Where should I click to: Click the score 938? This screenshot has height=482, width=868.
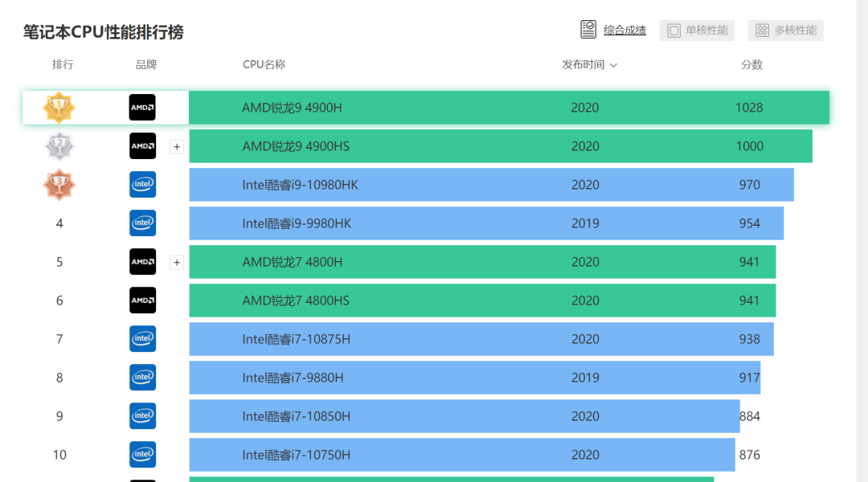(x=750, y=339)
